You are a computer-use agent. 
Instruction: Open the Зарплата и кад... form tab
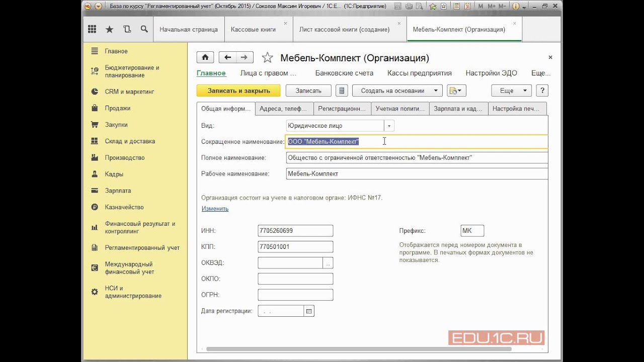pos(459,109)
